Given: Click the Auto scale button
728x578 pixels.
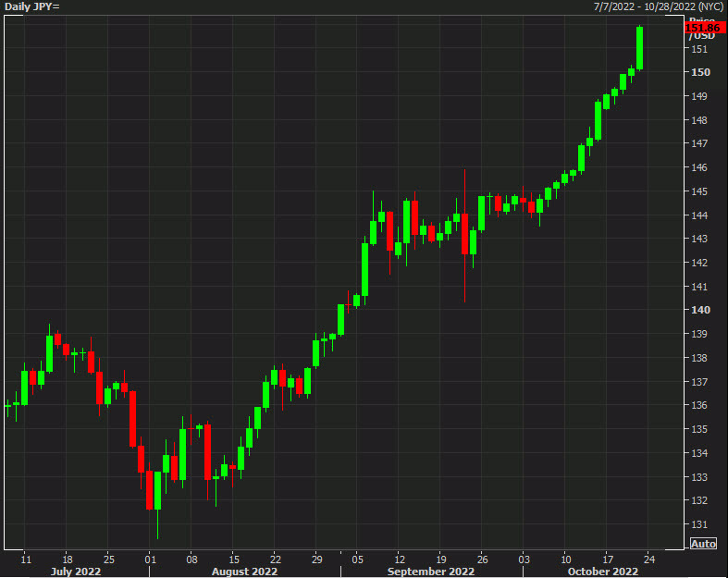Looking at the screenshot, I should point(703,543).
